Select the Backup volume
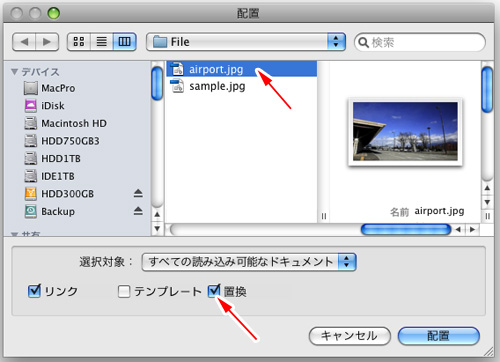This screenshot has width=500, height=362. pos(58,212)
